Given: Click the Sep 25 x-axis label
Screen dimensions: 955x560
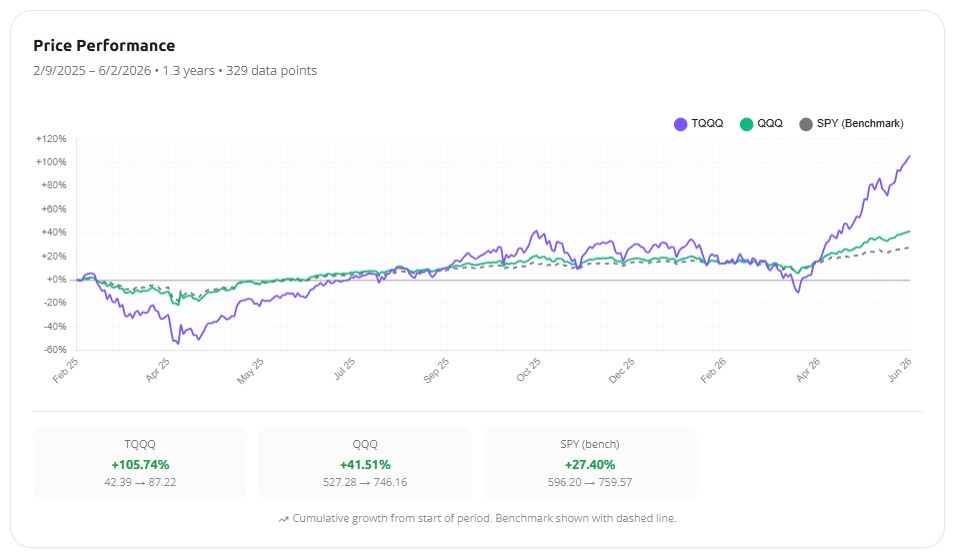Looking at the screenshot, I should tap(436, 370).
